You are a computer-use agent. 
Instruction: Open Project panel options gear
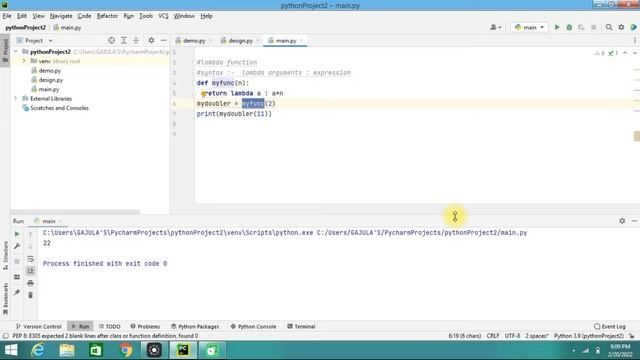pos(151,40)
